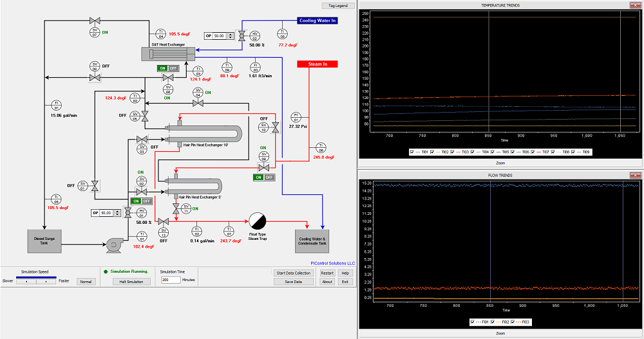
Task: Open the About dialog
Action: pyautogui.click(x=327, y=282)
